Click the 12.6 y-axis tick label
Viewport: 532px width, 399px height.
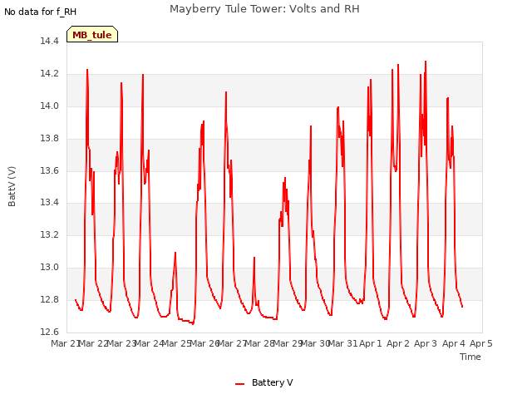pyautogui.click(x=49, y=332)
